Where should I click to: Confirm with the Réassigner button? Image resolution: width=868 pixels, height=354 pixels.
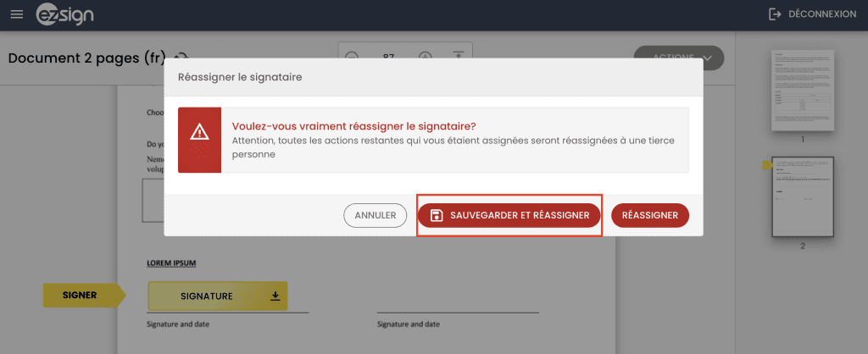pos(649,215)
